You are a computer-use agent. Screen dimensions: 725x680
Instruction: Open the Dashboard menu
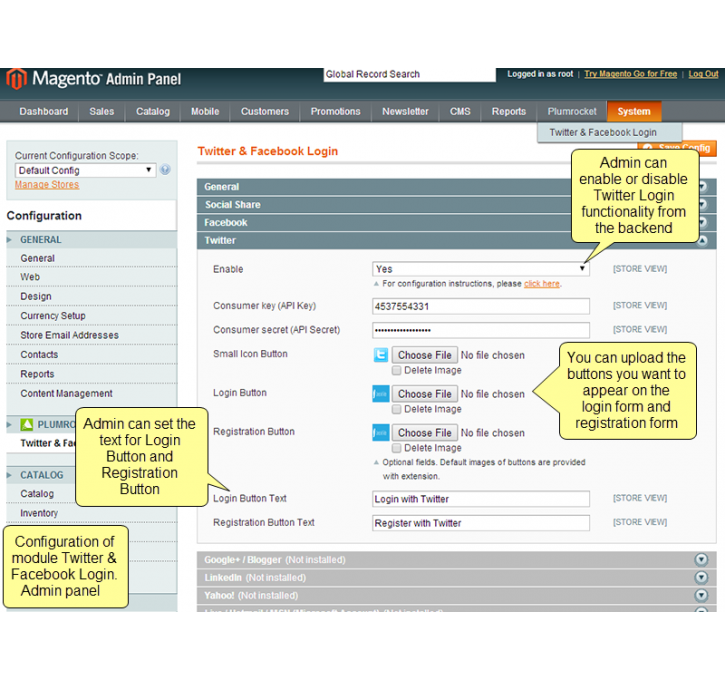[x=43, y=111]
